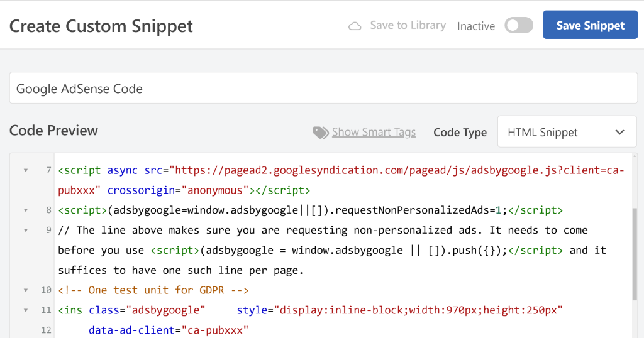This screenshot has width=644, height=338.
Task: Collapse the fold arrow on line 9
Action: 25,230
